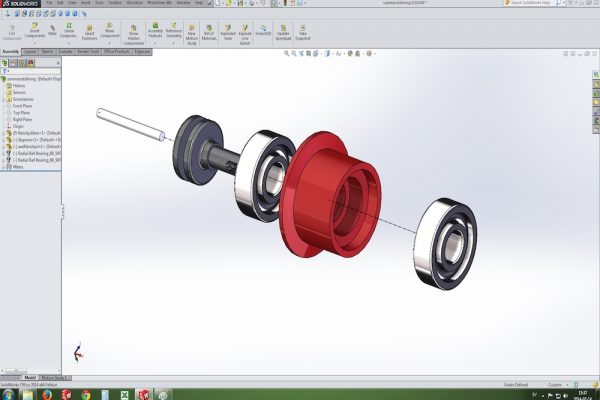Switch to the Sketch tab
This screenshot has width=600, height=400.
48,51
